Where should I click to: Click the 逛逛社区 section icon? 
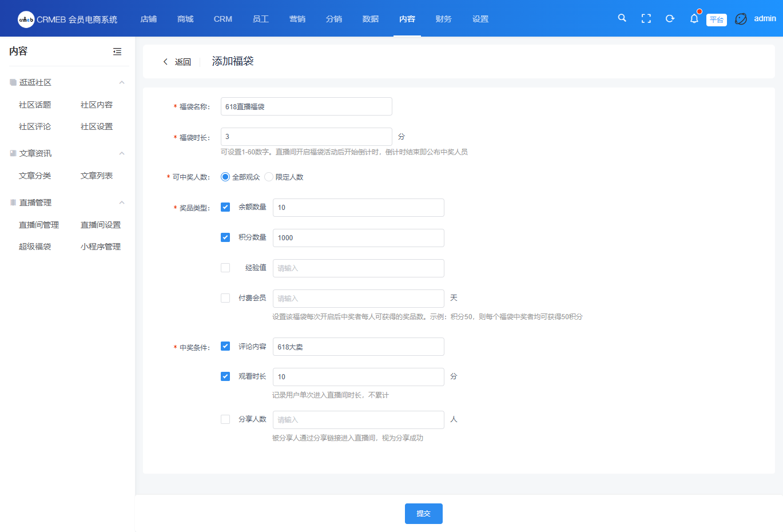pyautogui.click(x=13, y=82)
